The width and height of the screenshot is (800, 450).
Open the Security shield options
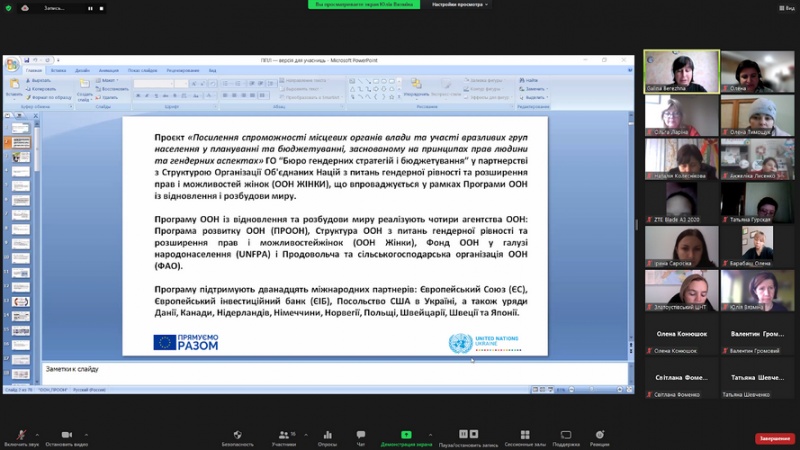pos(237,435)
